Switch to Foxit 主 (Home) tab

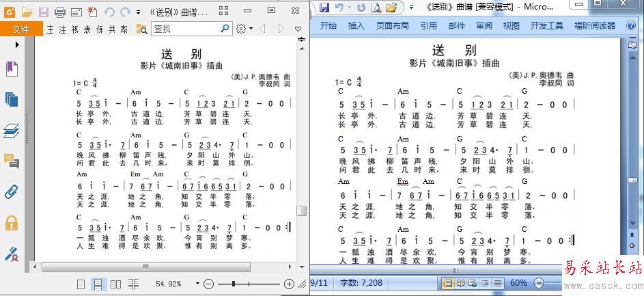[50, 29]
